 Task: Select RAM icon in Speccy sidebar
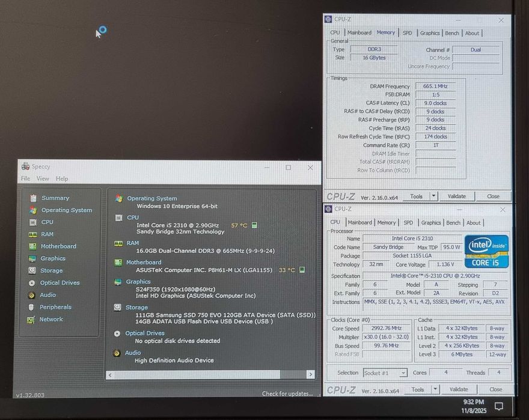(x=32, y=234)
